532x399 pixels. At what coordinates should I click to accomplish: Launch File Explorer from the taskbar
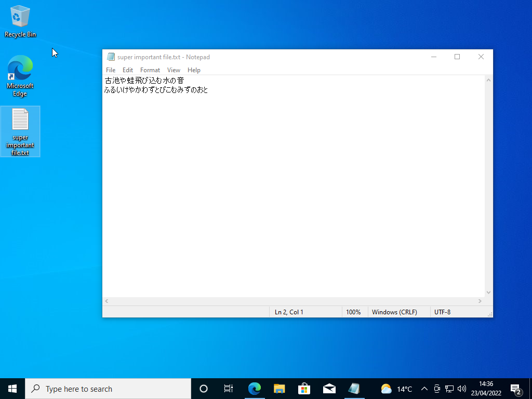pos(279,388)
